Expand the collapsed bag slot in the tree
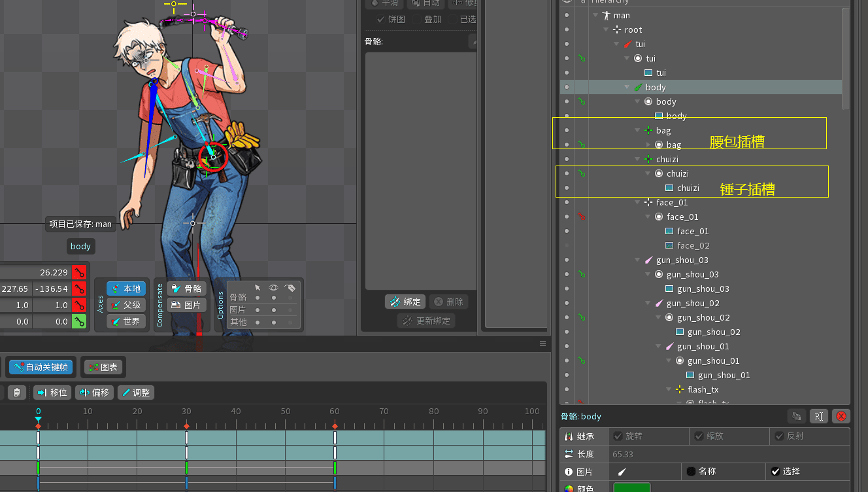This screenshot has width=868, height=492. coord(648,145)
